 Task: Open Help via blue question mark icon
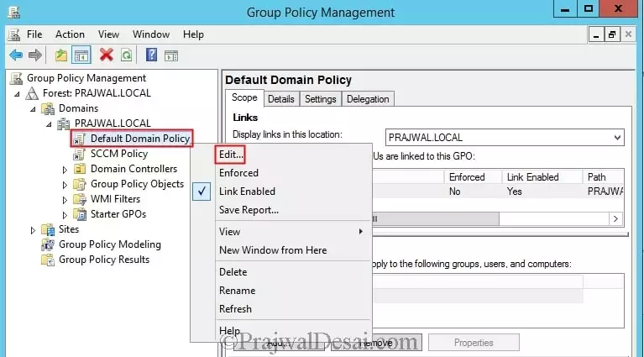(x=152, y=55)
